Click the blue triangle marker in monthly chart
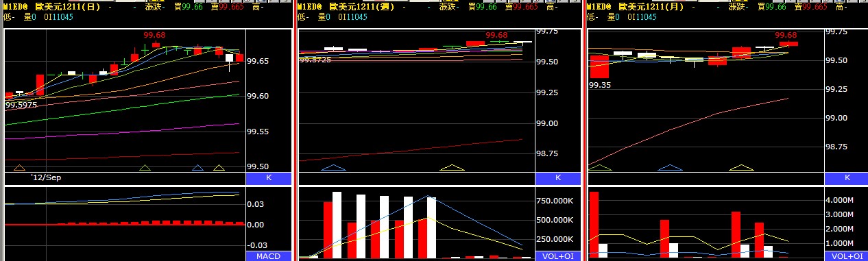Screen dimensions: 868x261 click(671, 168)
